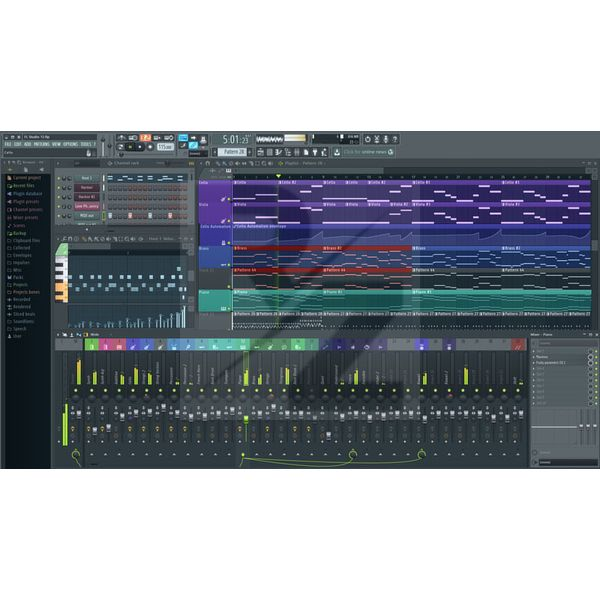Click the Harmor #2 channel button

87,197
